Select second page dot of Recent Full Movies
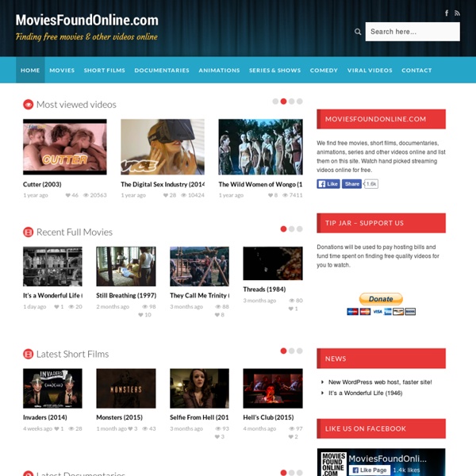 pos(291,229)
